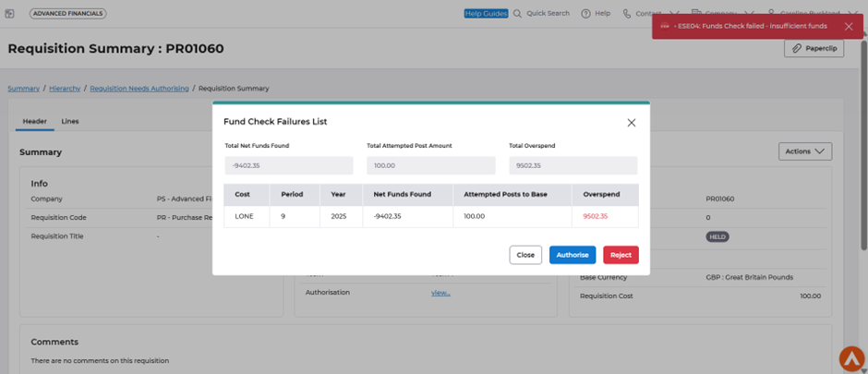The height and width of the screenshot is (374, 868).
Task: Open the Paperclip attachments button
Action: [x=814, y=49]
